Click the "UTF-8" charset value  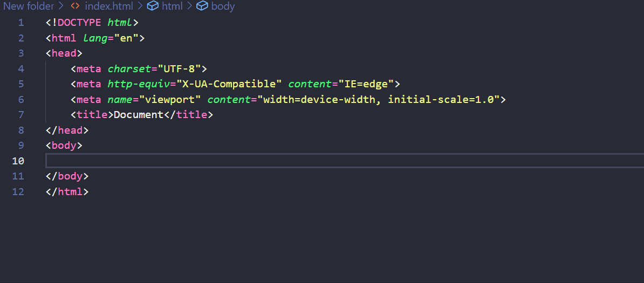point(179,68)
